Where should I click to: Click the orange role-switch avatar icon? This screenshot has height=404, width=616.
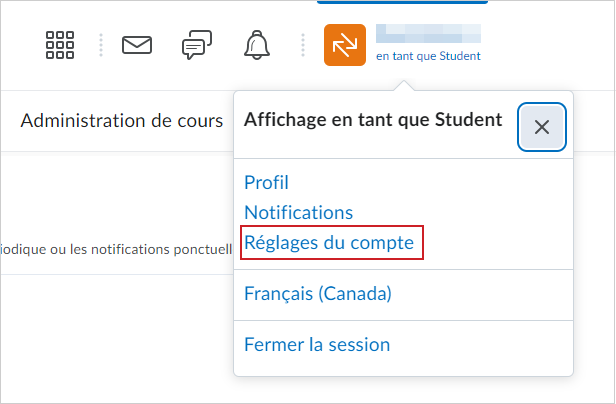345,45
